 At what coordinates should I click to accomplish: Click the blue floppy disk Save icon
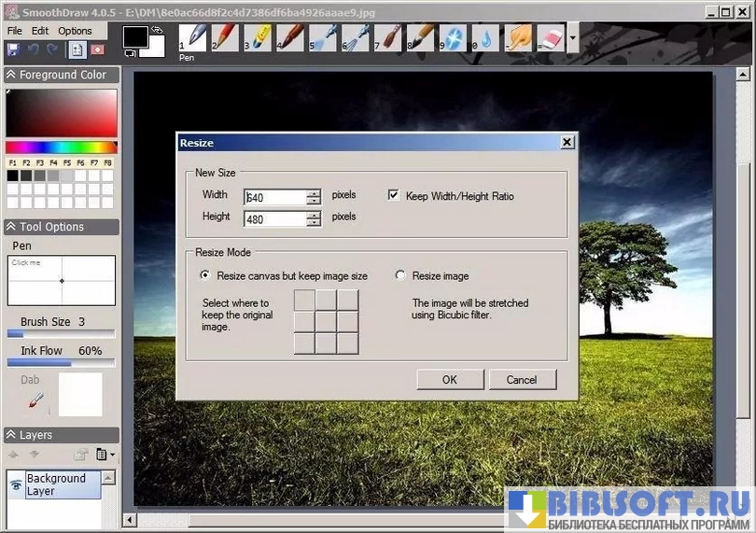pos(13,49)
